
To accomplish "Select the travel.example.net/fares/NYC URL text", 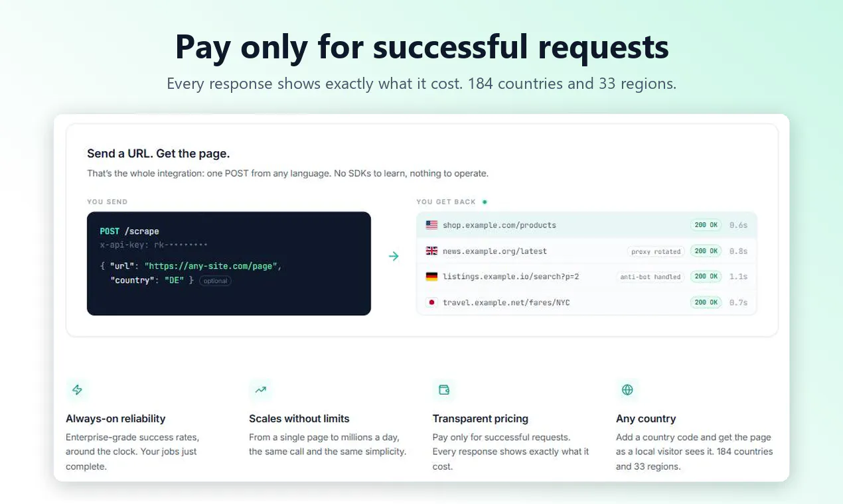I will pyautogui.click(x=506, y=303).
